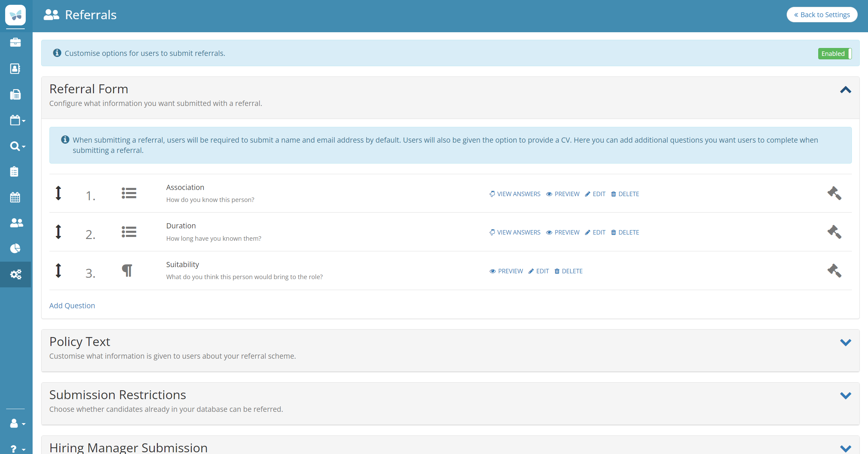Delete the Duration question

coord(625,232)
